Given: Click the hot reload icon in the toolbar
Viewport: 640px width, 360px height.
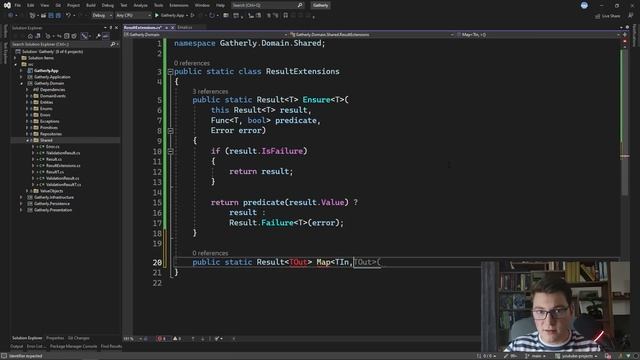Looking at the screenshot, I should (x=212, y=16).
